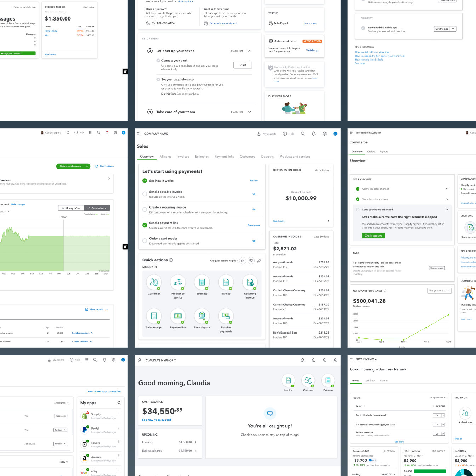Expand the Track deposits and fees item
The image size is (476, 476).
click(x=447, y=199)
